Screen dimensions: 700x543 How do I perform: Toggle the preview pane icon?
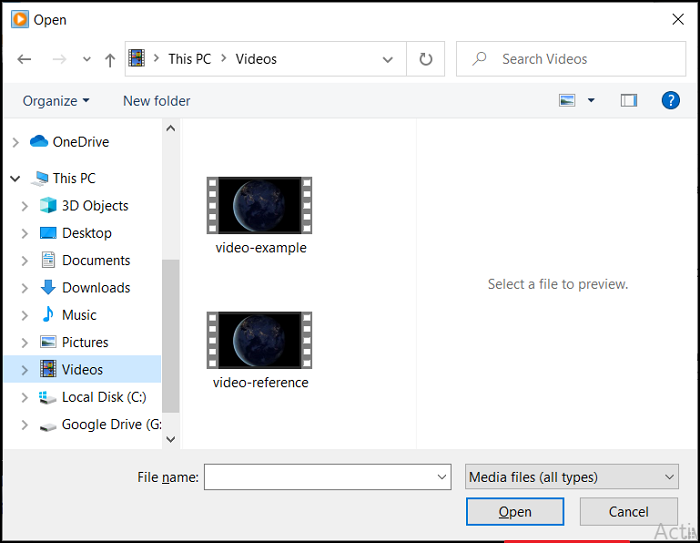pyautogui.click(x=629, y=100)
